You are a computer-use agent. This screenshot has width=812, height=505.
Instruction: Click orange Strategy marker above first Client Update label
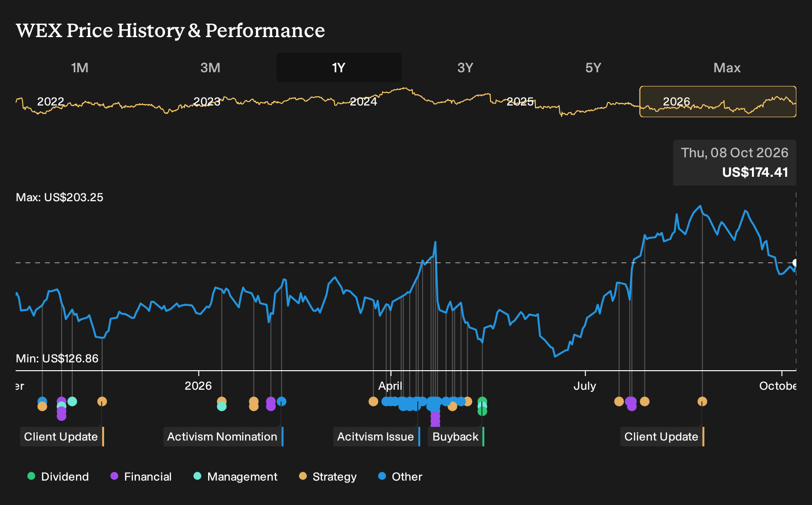[x=102, y=401]
